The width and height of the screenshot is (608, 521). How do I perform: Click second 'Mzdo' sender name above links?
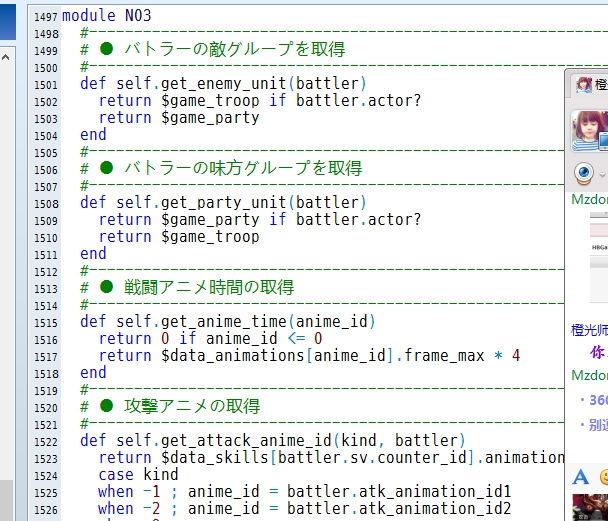pos(589,375)
